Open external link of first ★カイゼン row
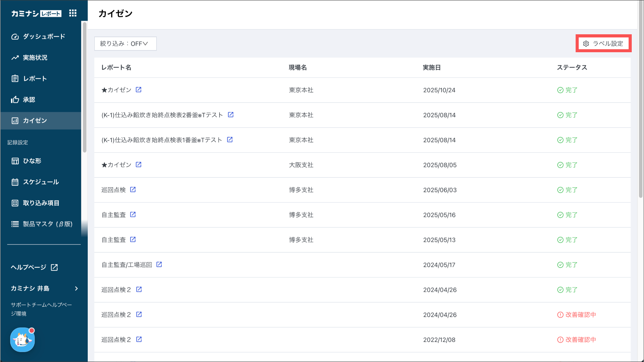This screenshot has height=362, width=644. (x=138, y=90)
